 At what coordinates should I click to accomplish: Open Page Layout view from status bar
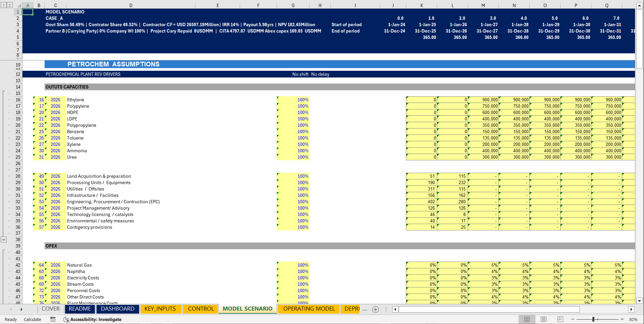[x=543, y=319]
